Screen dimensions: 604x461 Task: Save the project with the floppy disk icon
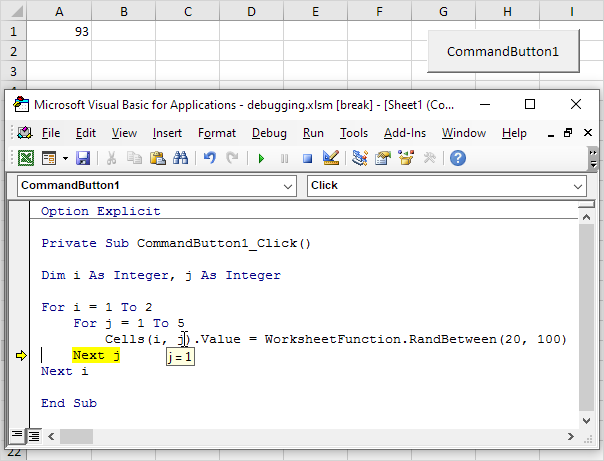(83, 158)
